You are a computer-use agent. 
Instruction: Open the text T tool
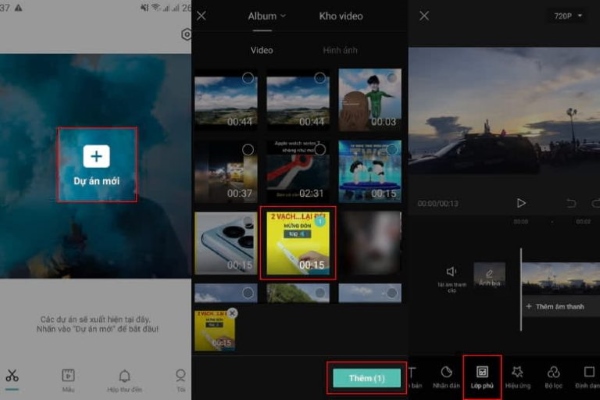413,377
